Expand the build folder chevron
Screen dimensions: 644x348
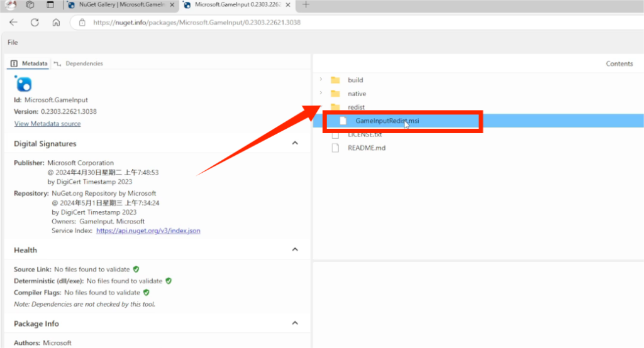click(x=321, y=80)
